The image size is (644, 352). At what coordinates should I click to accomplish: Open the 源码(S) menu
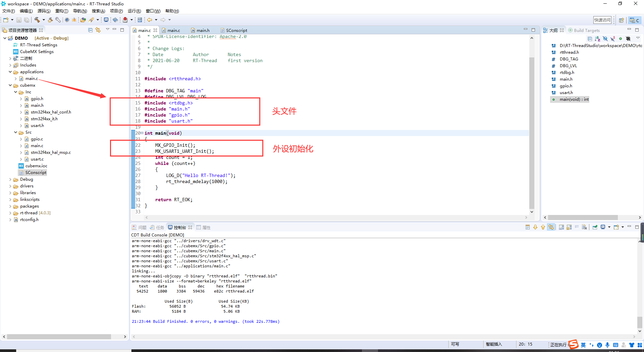coord(44,11)
